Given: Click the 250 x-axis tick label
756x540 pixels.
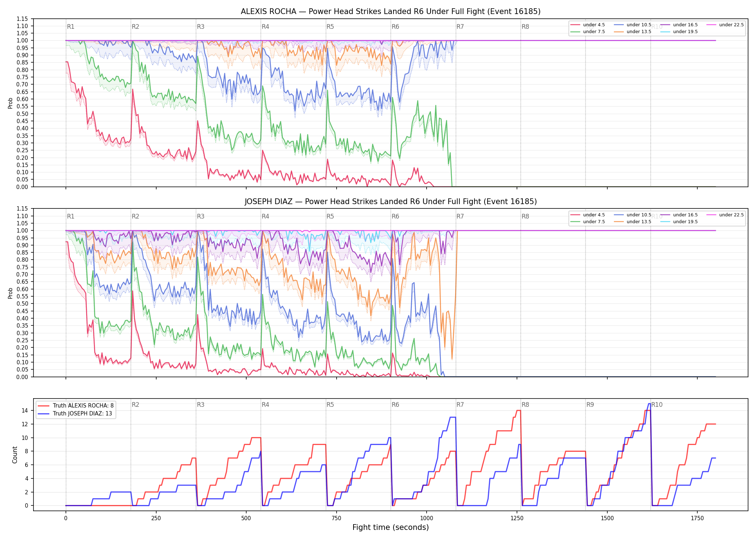Looking at the screenshot, I should pos(156,518).
